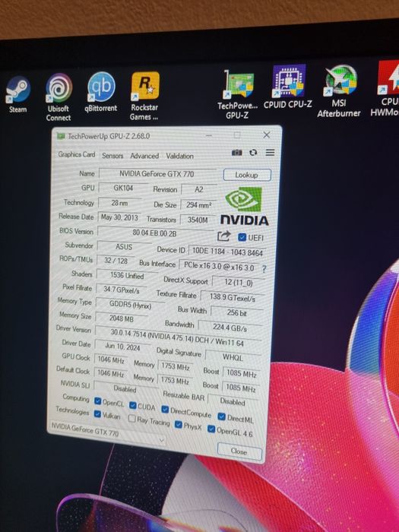Toggle the UEFI checkbox
The image size is (399, 532).
tap(242, 237)
